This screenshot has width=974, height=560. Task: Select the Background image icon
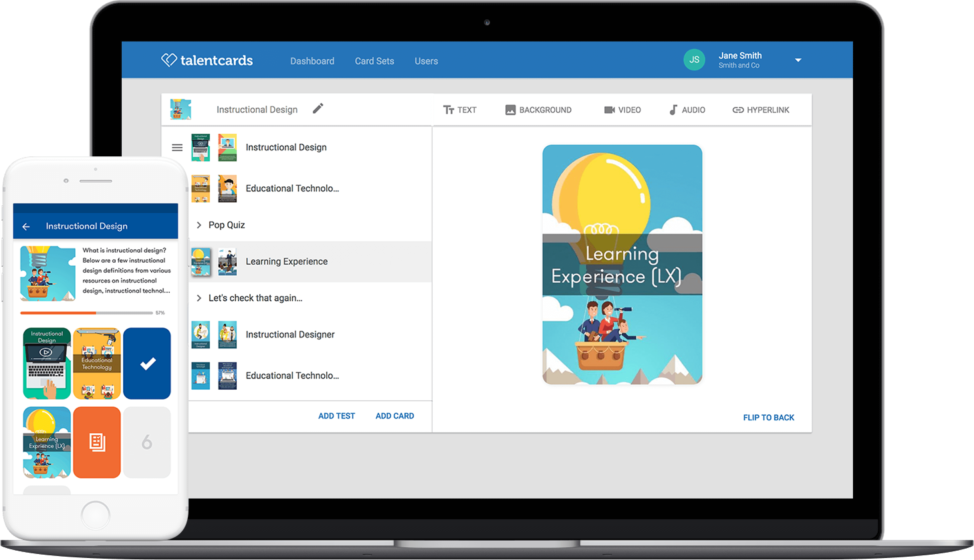(510, 110)
